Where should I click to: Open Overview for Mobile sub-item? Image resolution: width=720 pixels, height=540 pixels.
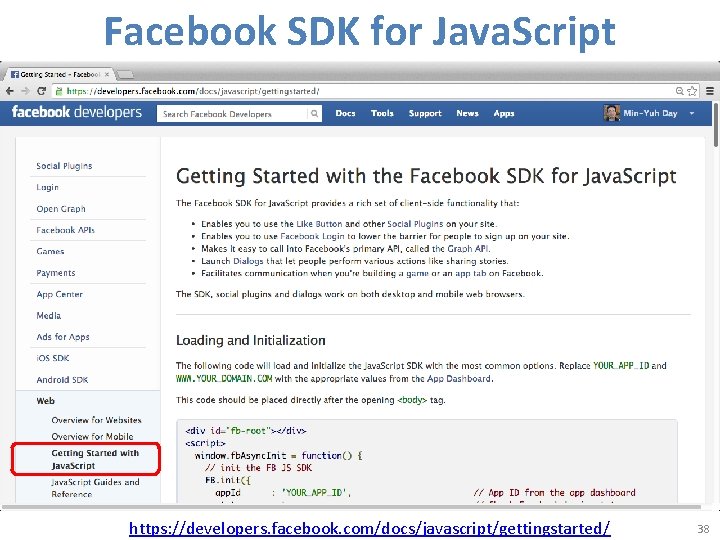pos(92,436)
